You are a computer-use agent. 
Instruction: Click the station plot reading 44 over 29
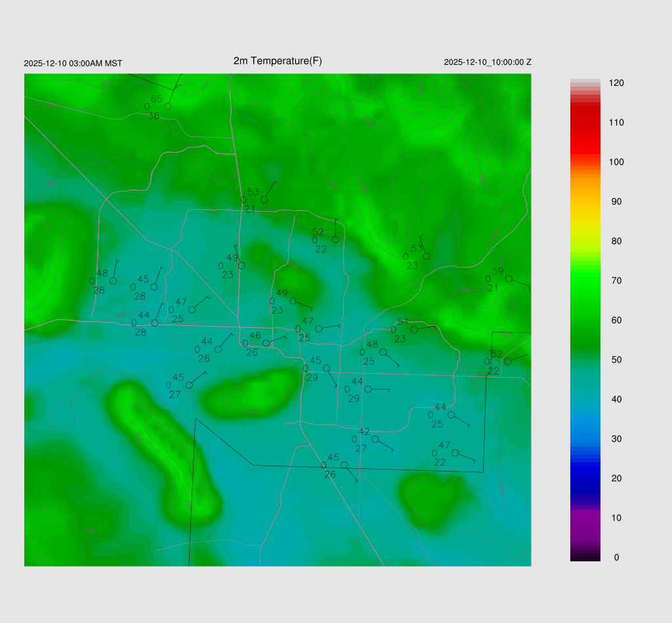click(x=368, y=389)
